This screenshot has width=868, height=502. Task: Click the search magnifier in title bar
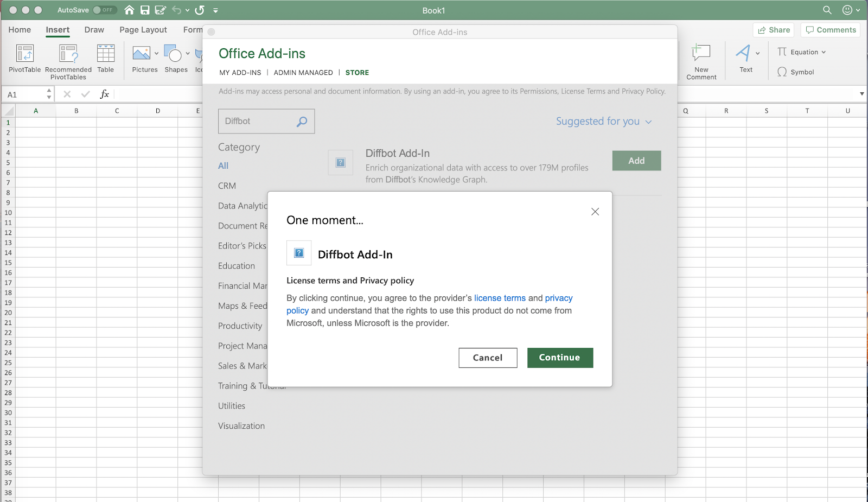(x=827, y=10)
